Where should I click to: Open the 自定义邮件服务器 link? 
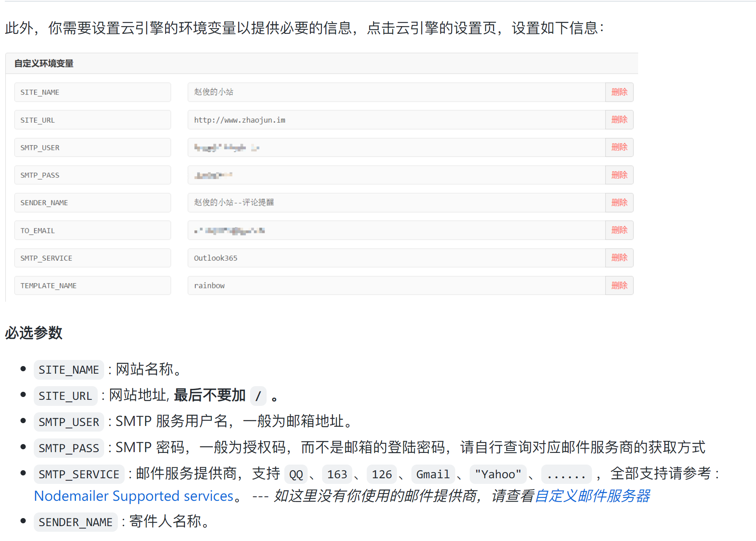tap(592, 496)
